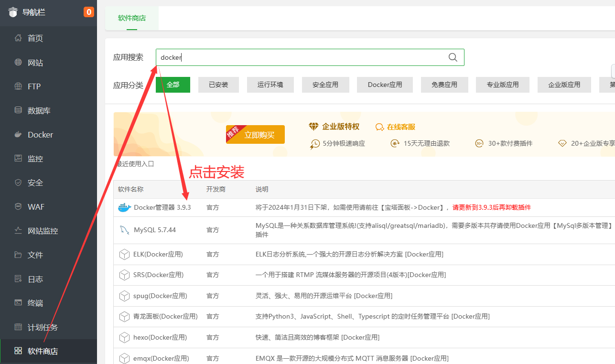Click the diamond icon beside 企业版特权

click(313, 127)
